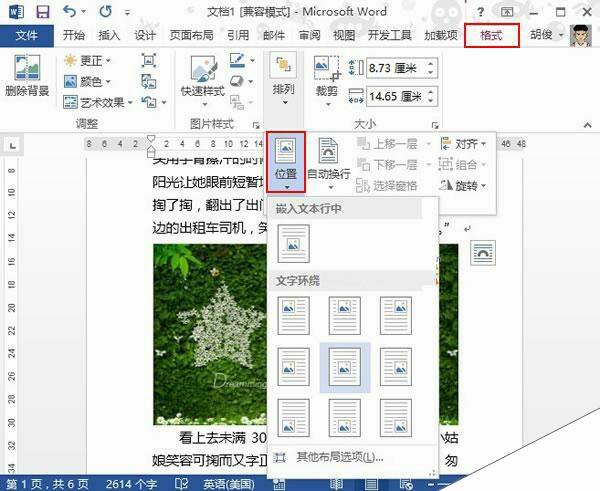Image resolution: width=600 pixels, height=491 pixels.
Task: Click the Picture Border pen icon
Action: (x=237, y=60)
